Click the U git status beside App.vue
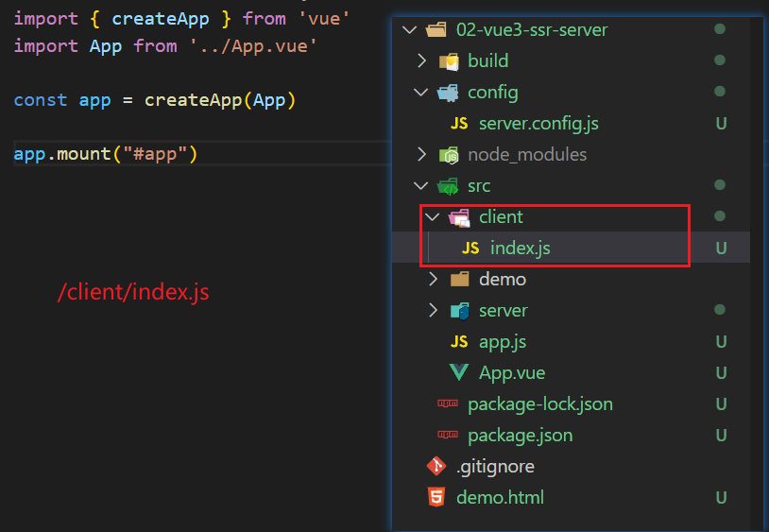 [x=721, y=373]
